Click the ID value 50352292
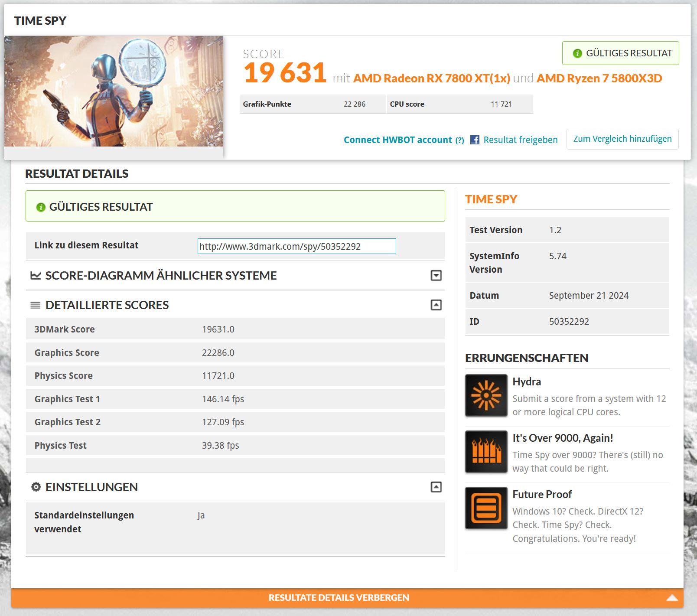 [569, 321]
